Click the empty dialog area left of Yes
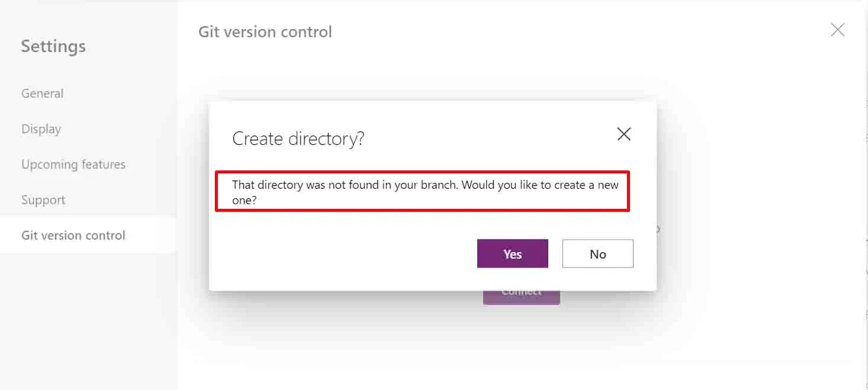The image size is (868, 390). pos(343,254)
